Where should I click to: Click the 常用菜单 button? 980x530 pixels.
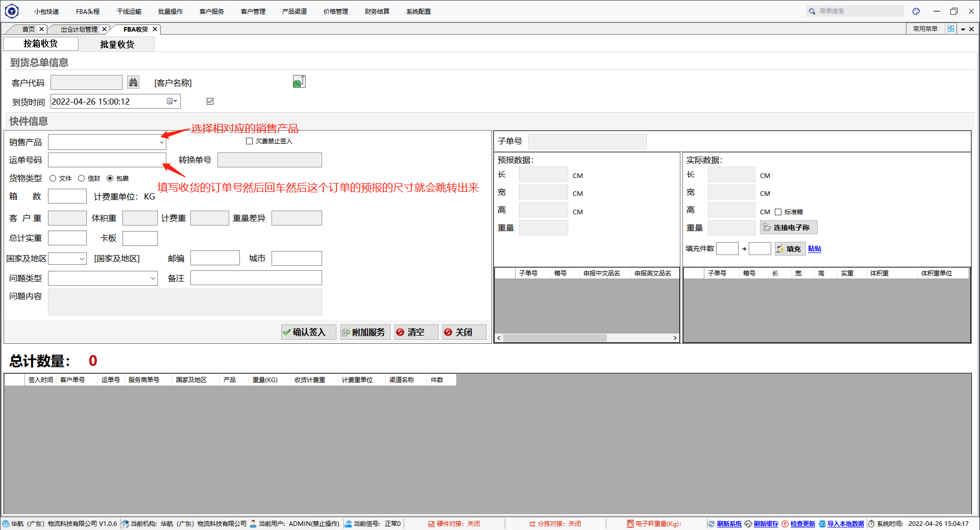coord(925,29)
